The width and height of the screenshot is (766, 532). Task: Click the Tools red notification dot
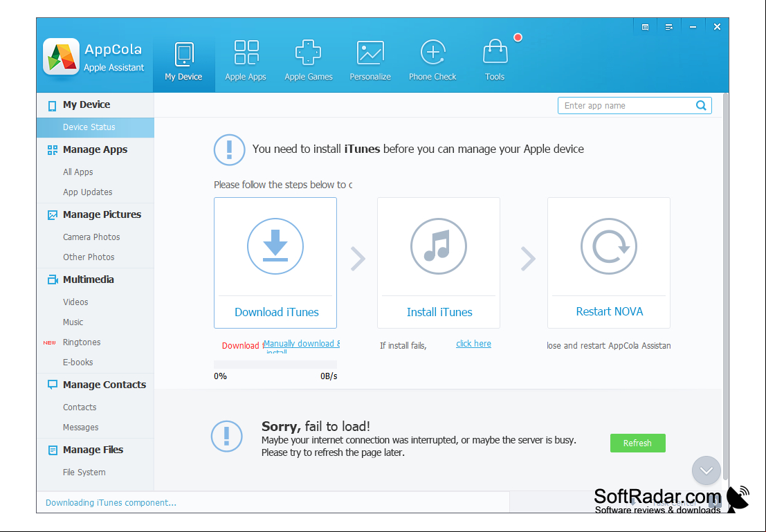(518, 37)
